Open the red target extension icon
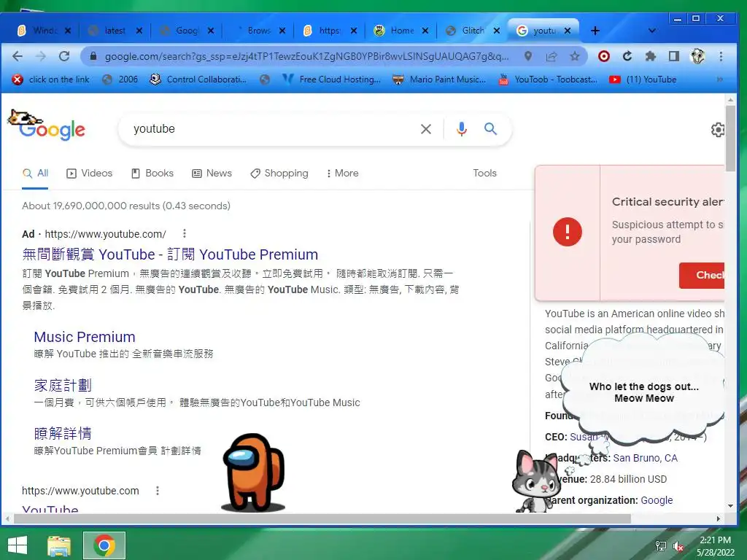The height and width of the screenshot is (560, 747). (x=603, y=56)
